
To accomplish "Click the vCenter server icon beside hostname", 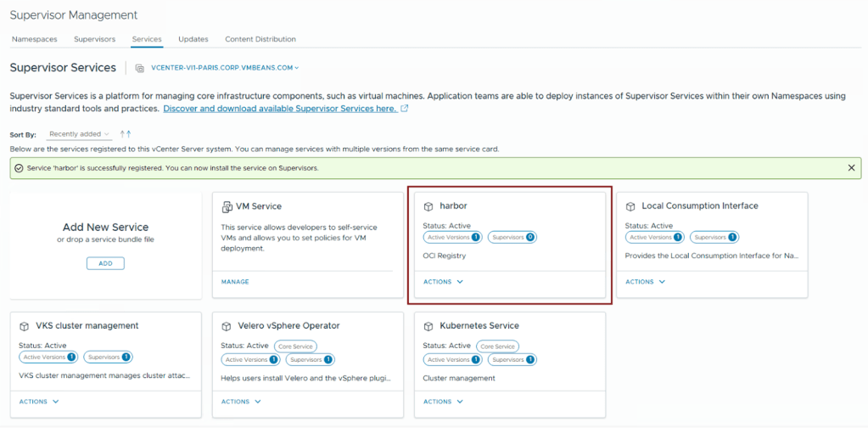I will 140,68.
